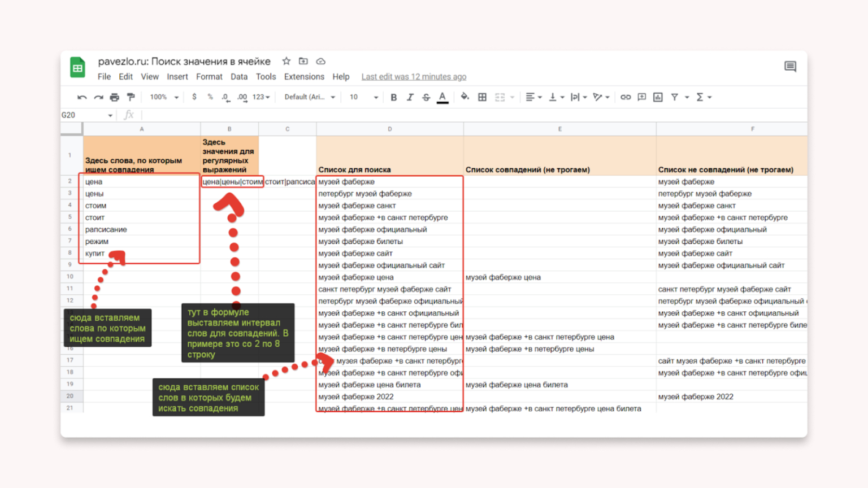Open the Extensions menu
868x488 pixels.
[x=304, y=77]
